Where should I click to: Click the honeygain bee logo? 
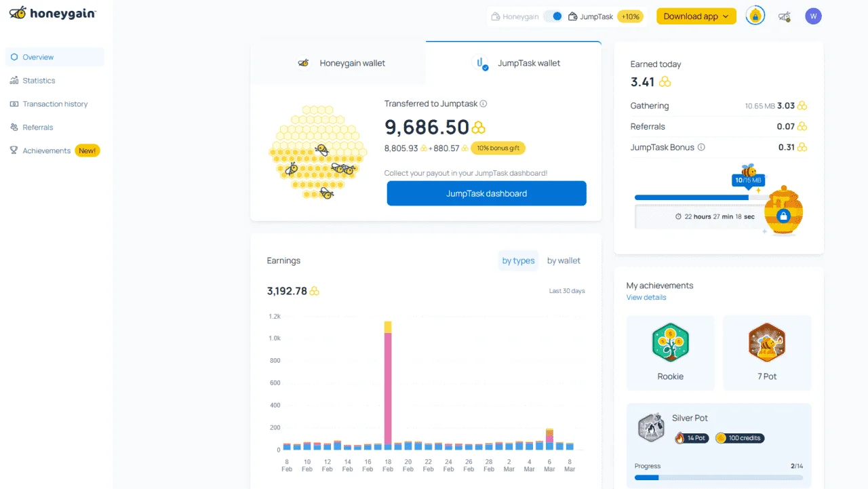pyautogui.click(x=52, y=12)
